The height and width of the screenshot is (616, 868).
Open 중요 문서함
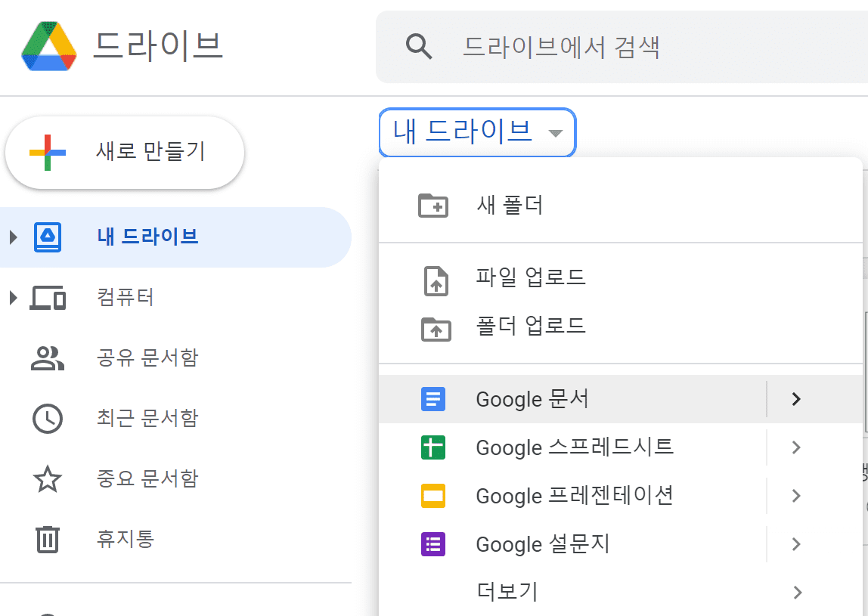tap(175, 478)
